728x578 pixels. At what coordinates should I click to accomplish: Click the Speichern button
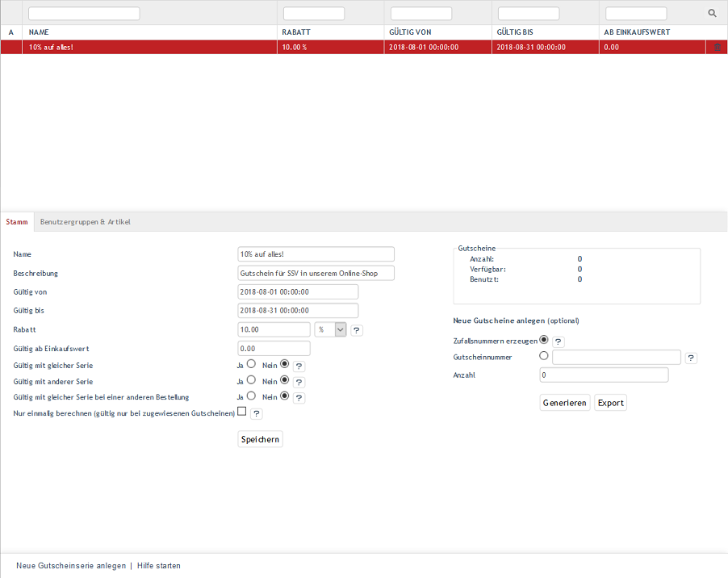coord(260,439)
